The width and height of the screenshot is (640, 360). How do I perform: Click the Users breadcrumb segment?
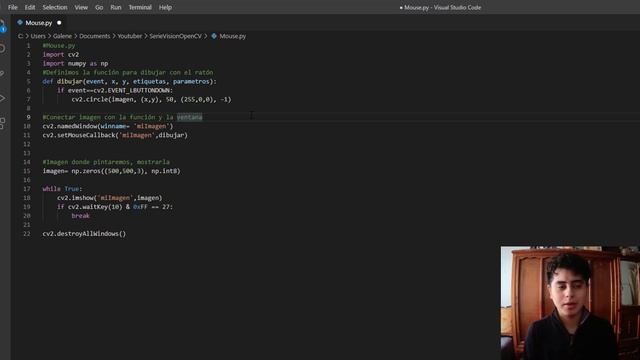(x=38, y=36)
